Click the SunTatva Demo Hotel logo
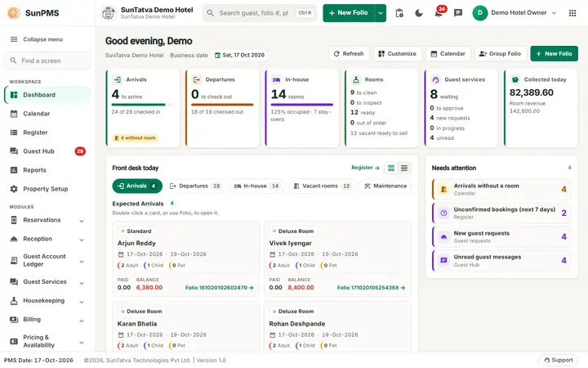 [x=109, y=13]
